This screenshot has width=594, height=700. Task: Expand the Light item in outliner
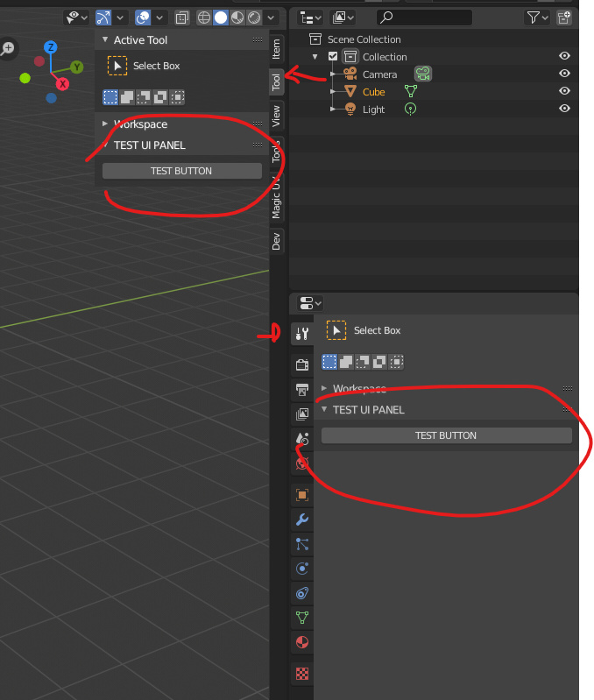click(x=332, y=109)
